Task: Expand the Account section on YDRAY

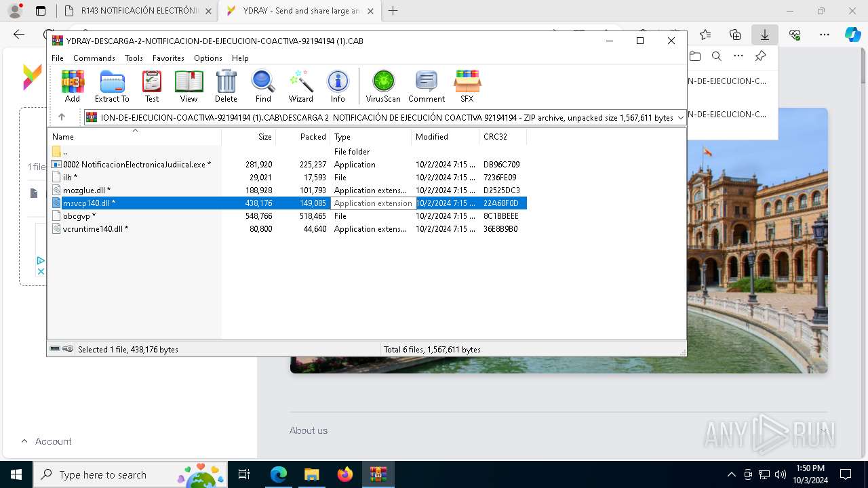Action: pos(46,441)
